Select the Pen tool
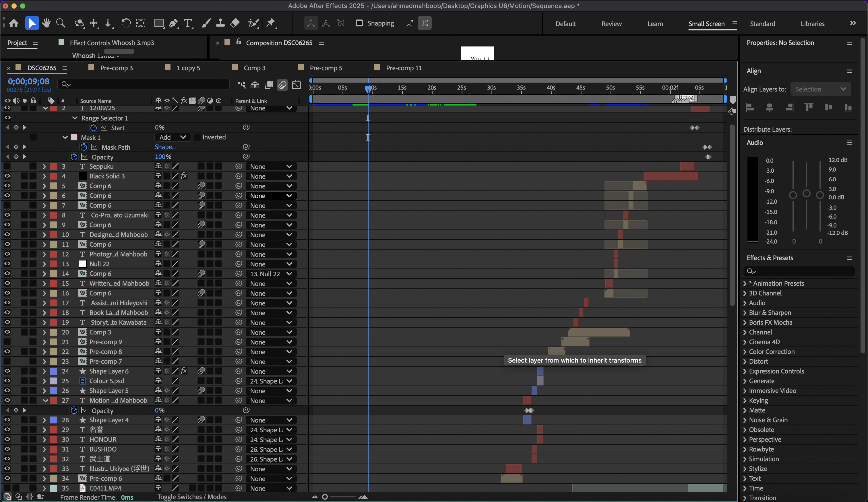 coord(173,23)
